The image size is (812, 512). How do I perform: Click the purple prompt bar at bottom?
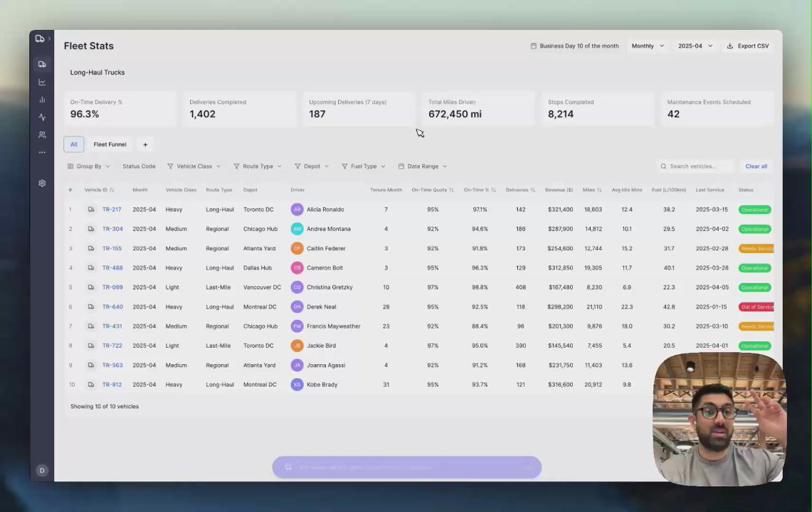click(x=406, y=467)
